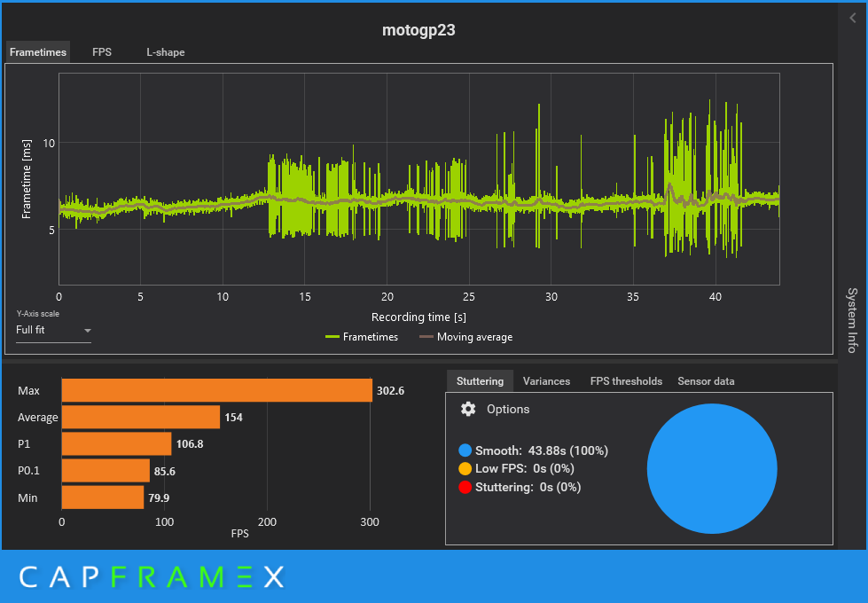Viewport: 868px width, 603px height.
Task: Open the Options gear icon
Action: 468,409
